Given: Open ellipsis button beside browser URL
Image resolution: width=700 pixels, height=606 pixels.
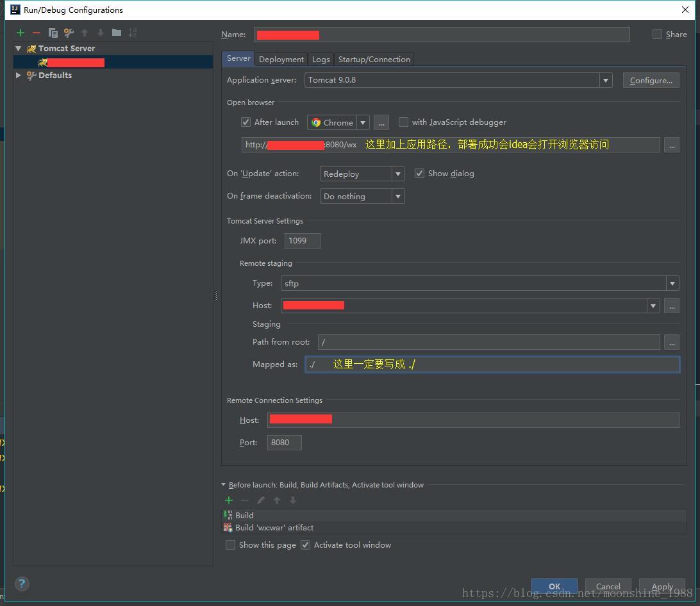Looking at the screenshot, I should 672,145.
